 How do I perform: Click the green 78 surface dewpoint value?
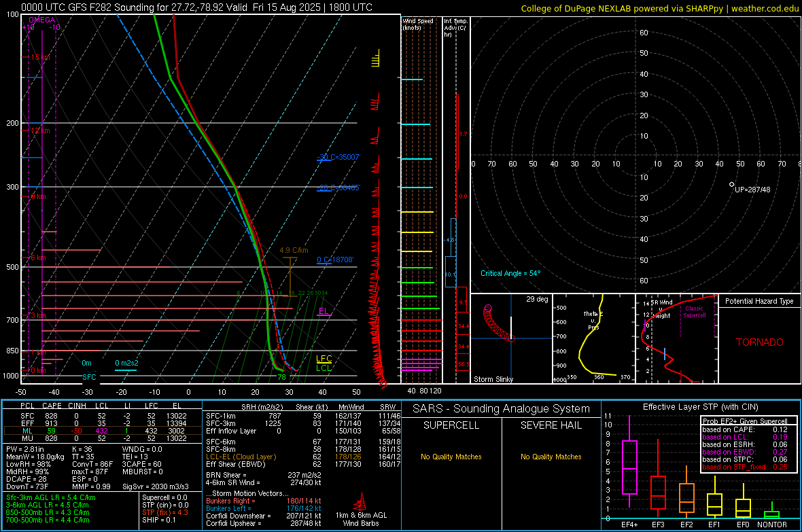tap(281, 377)
